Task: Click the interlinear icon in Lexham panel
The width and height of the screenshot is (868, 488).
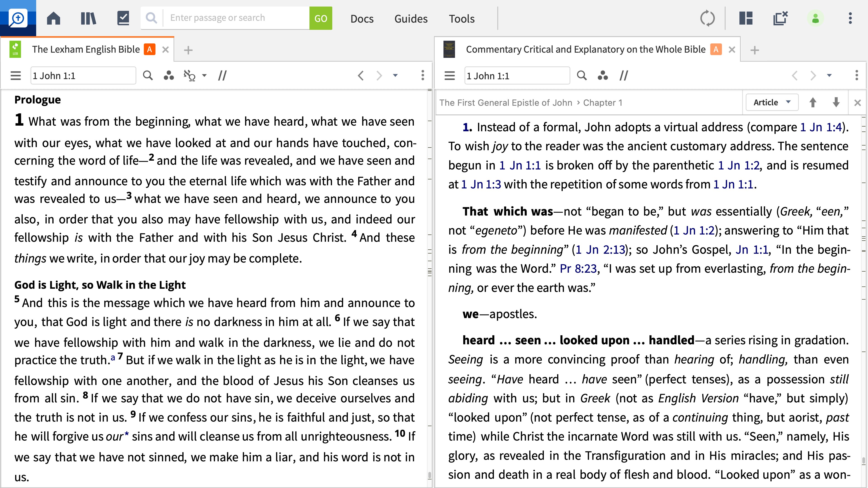Action: click(189, 75)
